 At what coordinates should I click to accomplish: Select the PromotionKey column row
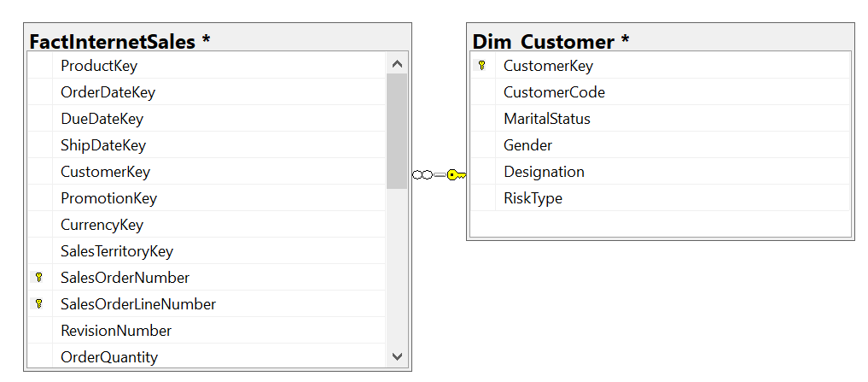coord(108,198)
